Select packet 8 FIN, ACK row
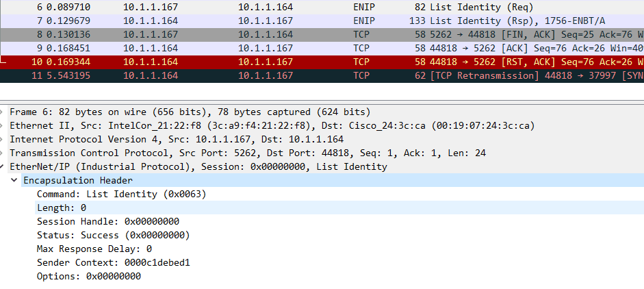Screen dimensions: 644x289 pyautogui.click(x=322, y=34)
